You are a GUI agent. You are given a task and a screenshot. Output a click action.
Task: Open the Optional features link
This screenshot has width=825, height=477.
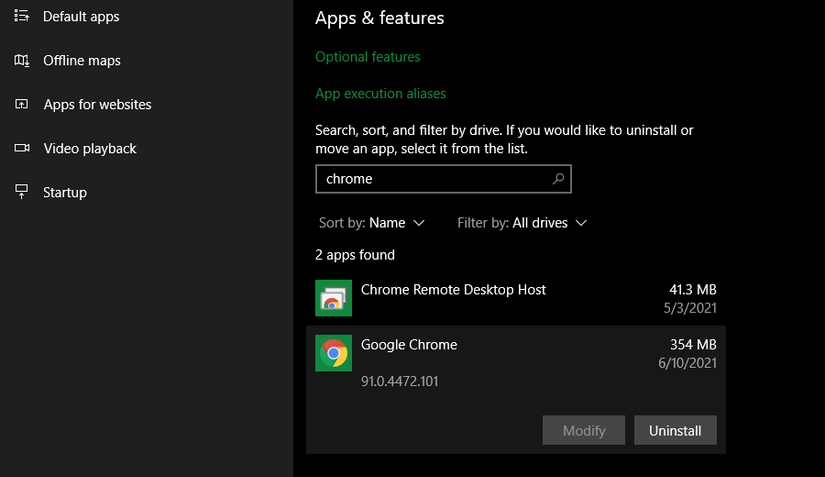pos(367,57)
